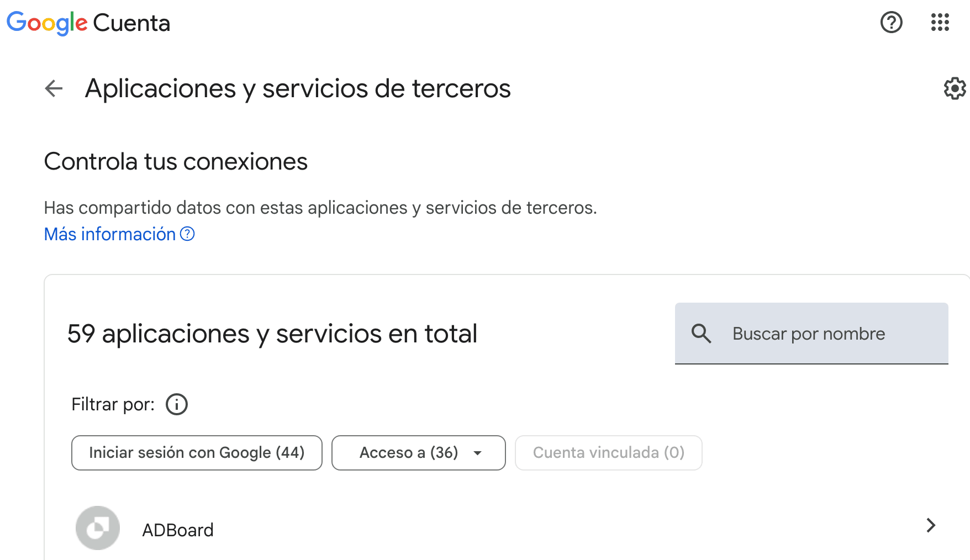Expand the ADBoard entry via its chevron

click(930, 525)
